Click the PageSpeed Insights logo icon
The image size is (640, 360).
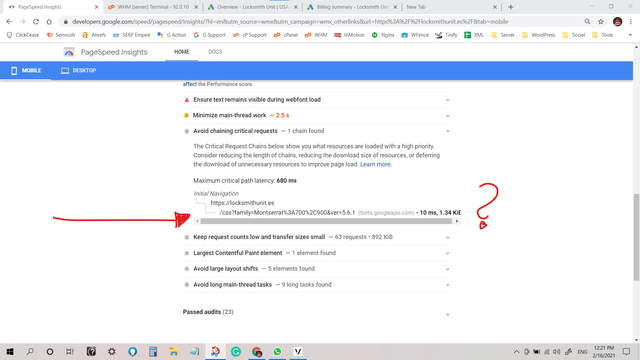point(69,52)
